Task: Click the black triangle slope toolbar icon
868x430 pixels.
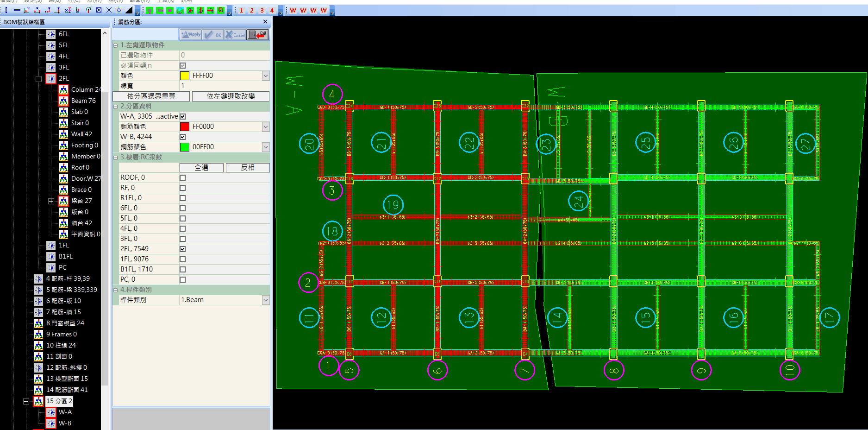Action: coord(129,10)
